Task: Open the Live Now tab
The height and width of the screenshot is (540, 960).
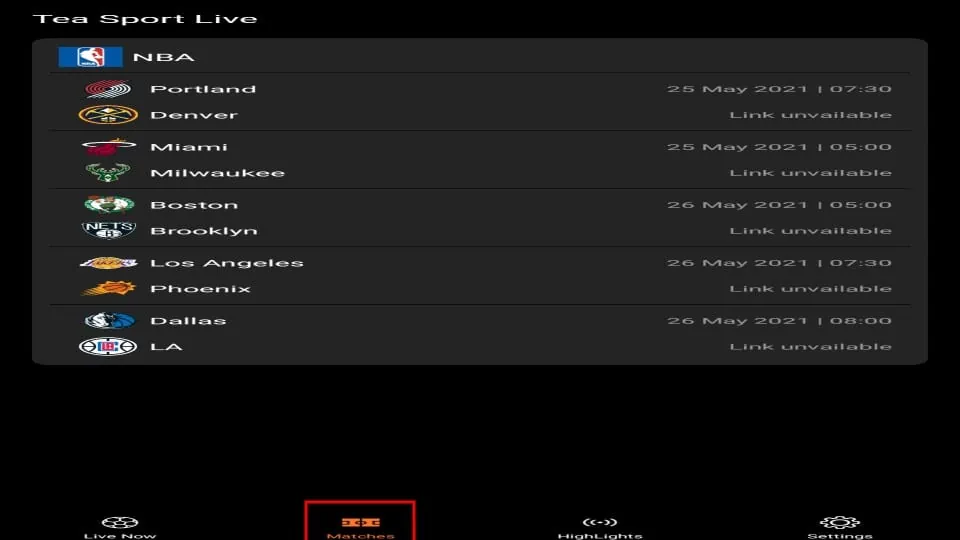Action: click(120, 528)
